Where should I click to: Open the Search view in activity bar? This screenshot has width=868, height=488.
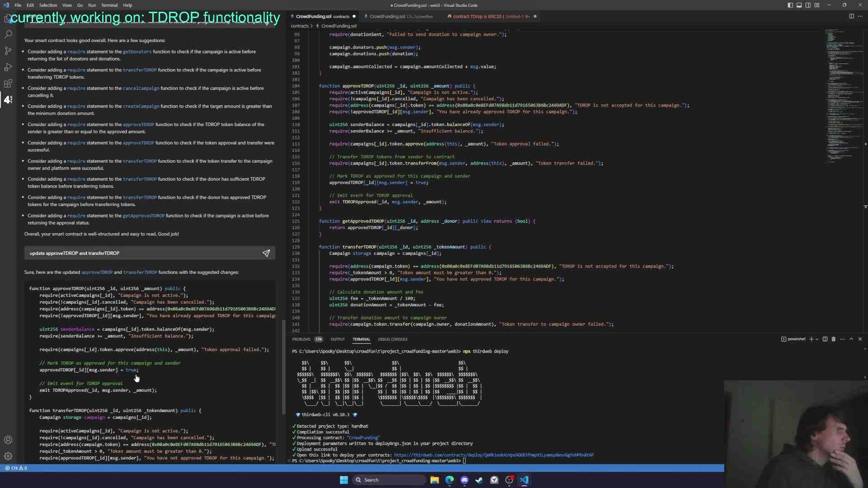pyautogui.click(x=8, y=34)
